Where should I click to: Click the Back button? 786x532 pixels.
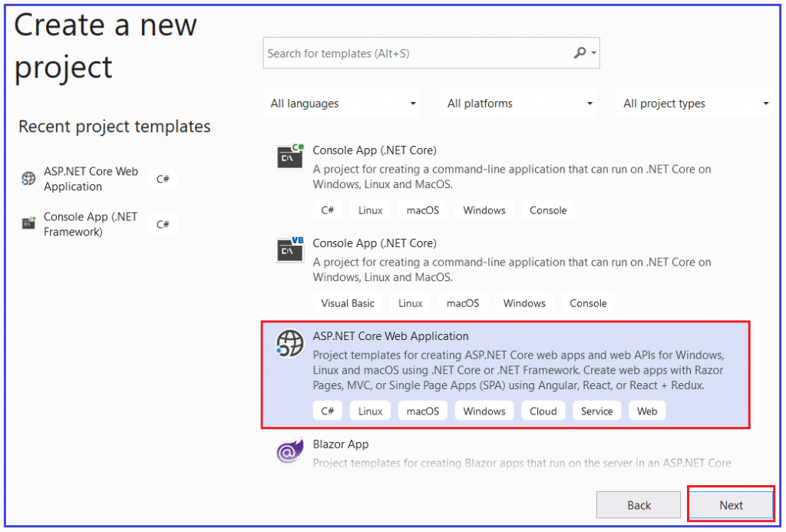tap(638, 504)
